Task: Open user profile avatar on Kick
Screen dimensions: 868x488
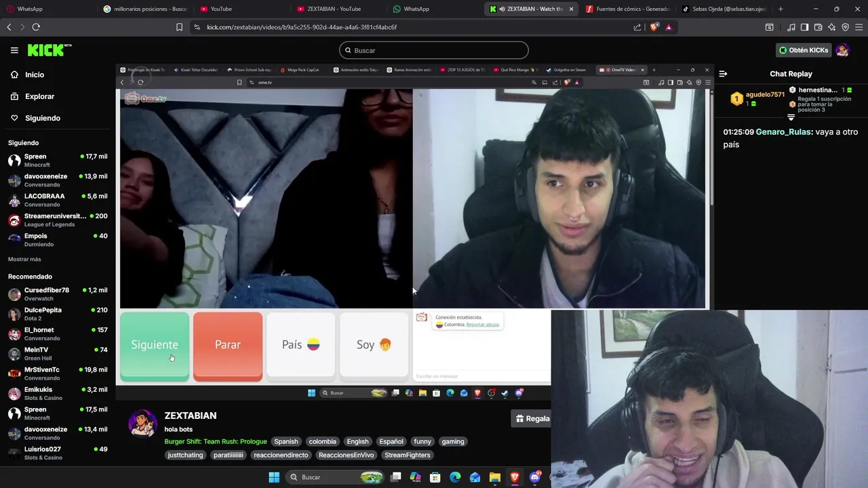Action: point(842,50)
